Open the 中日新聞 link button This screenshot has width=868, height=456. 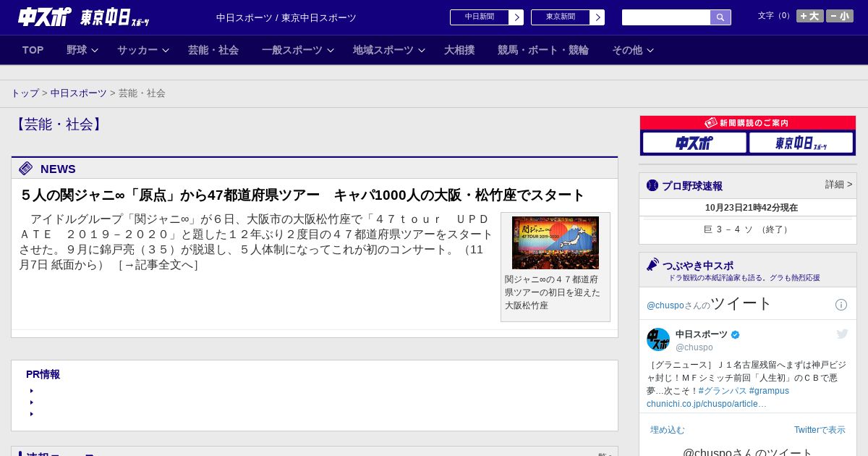click(x=480, y=17)
